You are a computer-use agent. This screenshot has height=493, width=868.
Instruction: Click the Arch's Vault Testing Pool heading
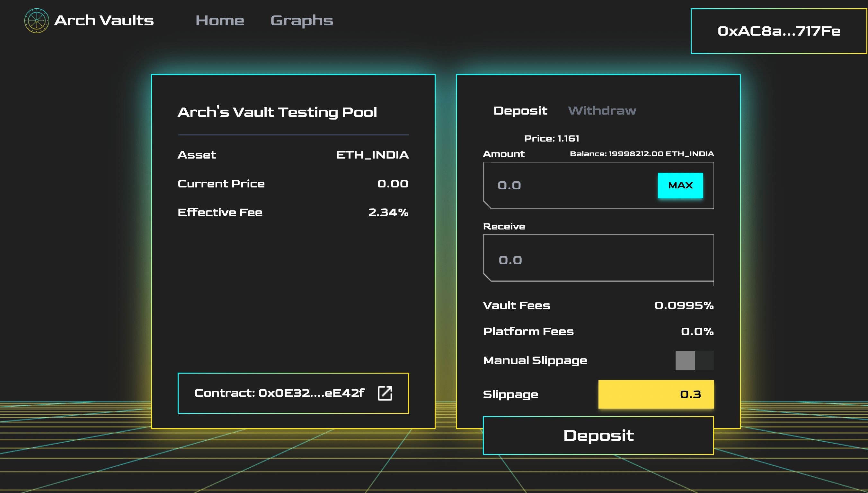click(277, 112)
